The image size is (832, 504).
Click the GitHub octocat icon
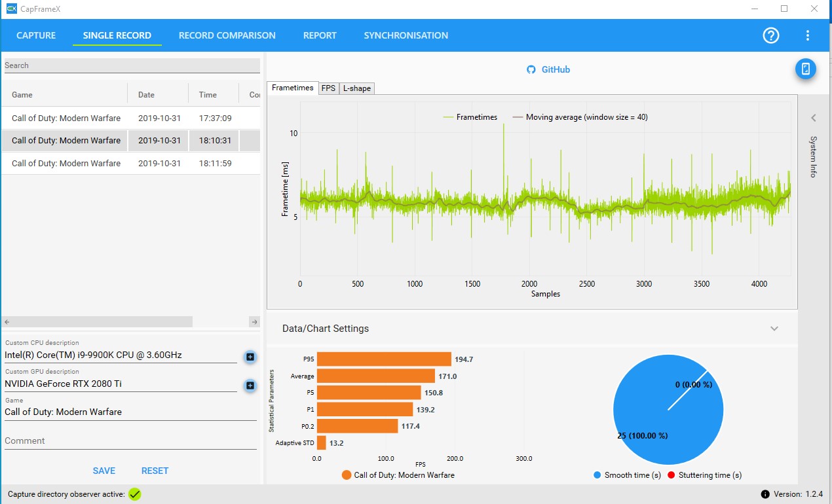[532, 69]
